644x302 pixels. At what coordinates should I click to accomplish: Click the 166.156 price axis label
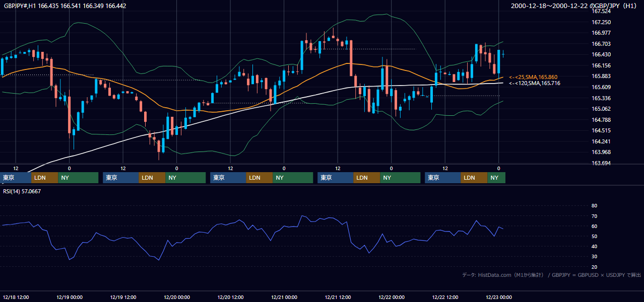coord(601,65)
